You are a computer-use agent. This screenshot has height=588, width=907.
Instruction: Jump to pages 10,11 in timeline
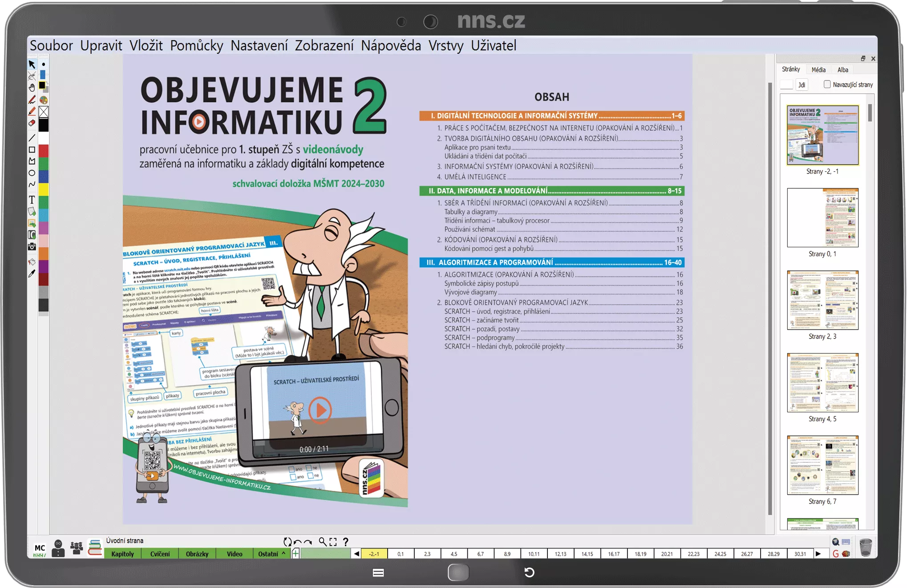click(534, 554)
